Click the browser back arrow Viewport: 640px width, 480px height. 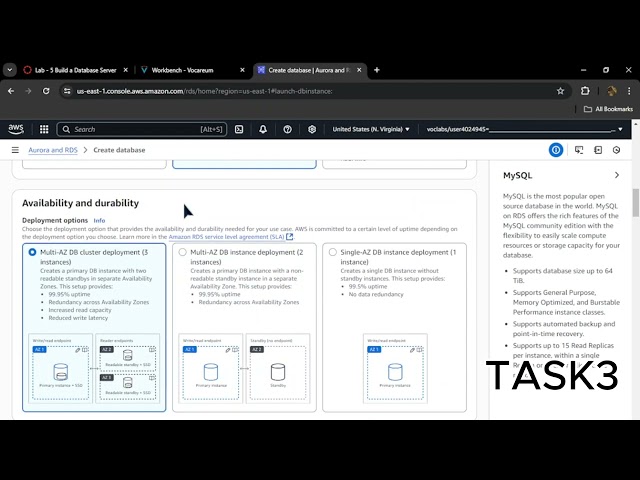tap(11, 91)
